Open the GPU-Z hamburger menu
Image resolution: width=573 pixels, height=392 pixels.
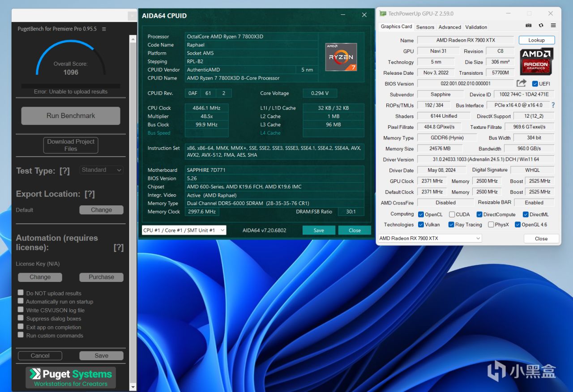(x=553, y=26)
